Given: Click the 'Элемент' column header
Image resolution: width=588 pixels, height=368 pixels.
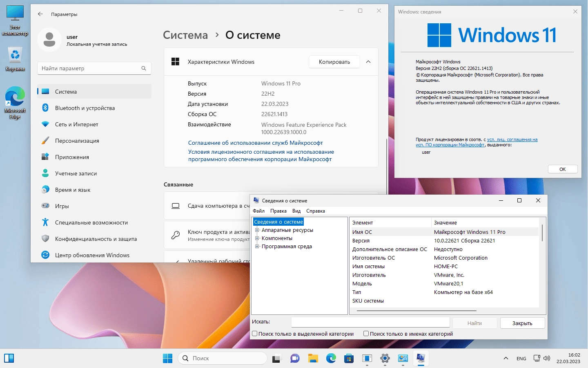Looking at the screenshot, I should click(x=390, y=222).
